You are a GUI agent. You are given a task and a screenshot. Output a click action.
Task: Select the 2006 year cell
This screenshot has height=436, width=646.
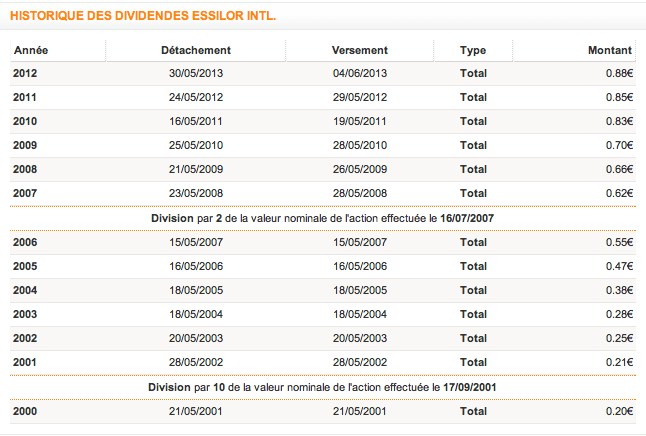[25, 242]
